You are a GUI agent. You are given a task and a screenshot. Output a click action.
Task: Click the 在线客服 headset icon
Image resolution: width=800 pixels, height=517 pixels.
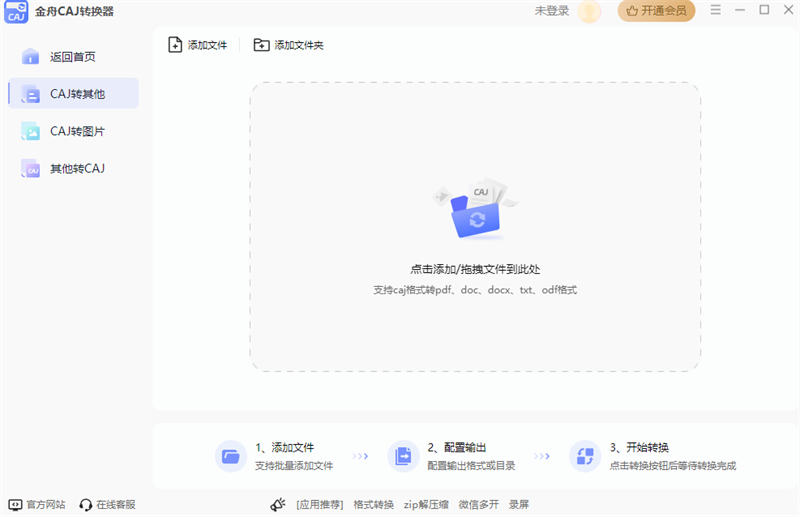point(86,505)
